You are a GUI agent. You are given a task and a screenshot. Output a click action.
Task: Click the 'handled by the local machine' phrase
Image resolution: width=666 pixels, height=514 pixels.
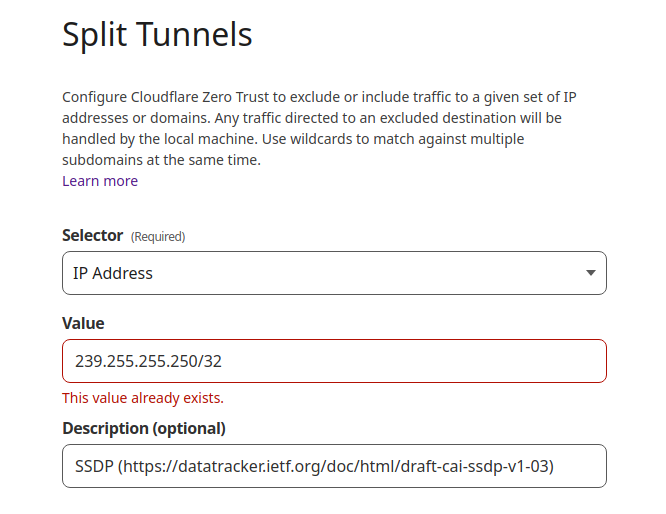pyautogui.click(x=160, y=139)
